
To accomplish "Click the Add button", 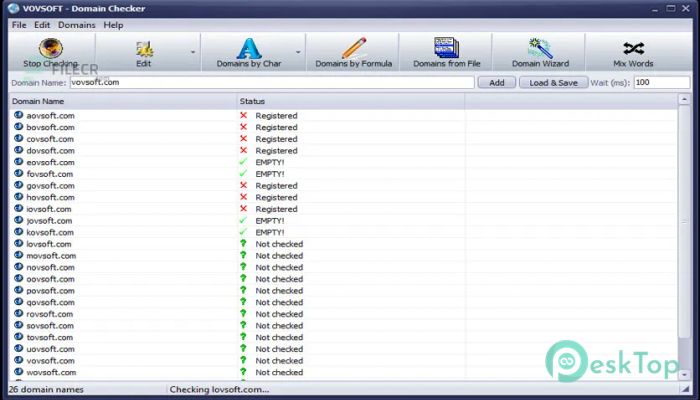I will coord(496,83).
